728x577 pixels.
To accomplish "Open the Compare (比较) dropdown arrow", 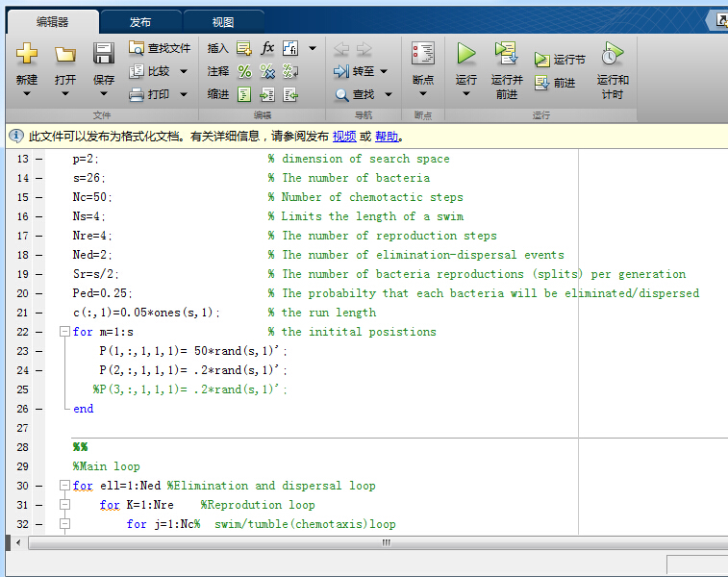I will 184,71.
